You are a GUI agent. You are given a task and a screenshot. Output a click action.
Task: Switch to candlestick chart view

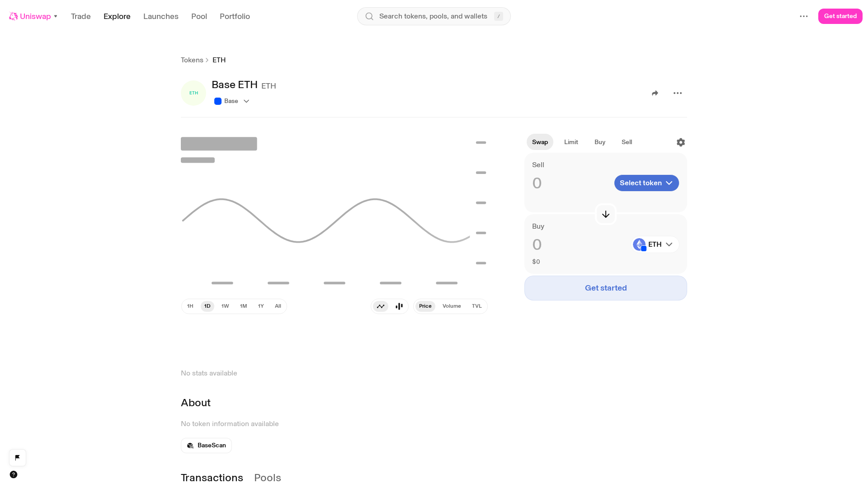pos(399,306)
